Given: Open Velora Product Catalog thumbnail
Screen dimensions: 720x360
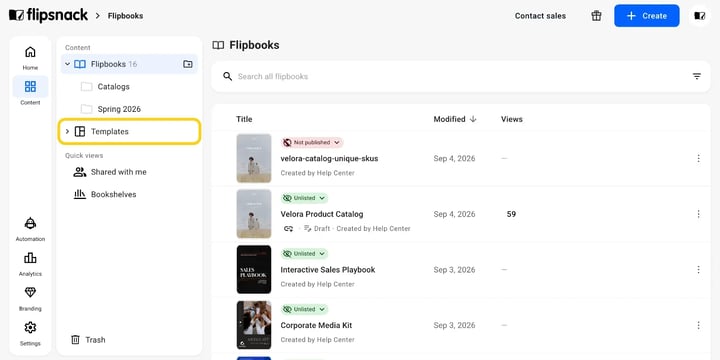Looking at the screenshot, I should tap(254, 214).
